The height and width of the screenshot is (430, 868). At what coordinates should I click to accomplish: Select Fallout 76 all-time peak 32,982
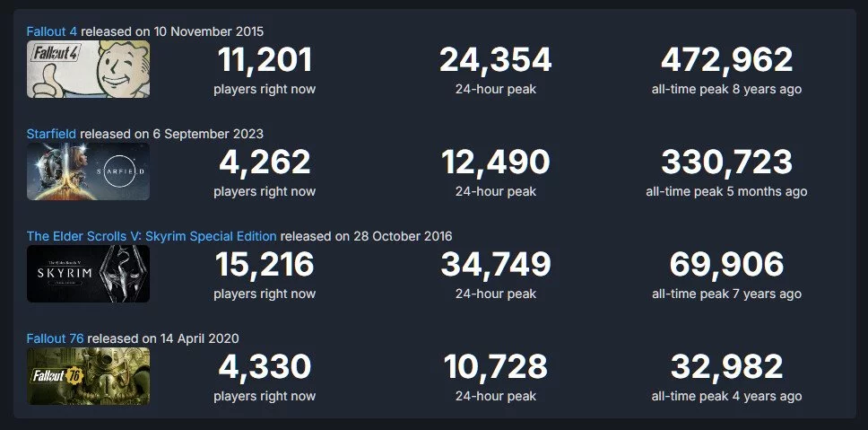click(x=727, y=367)
